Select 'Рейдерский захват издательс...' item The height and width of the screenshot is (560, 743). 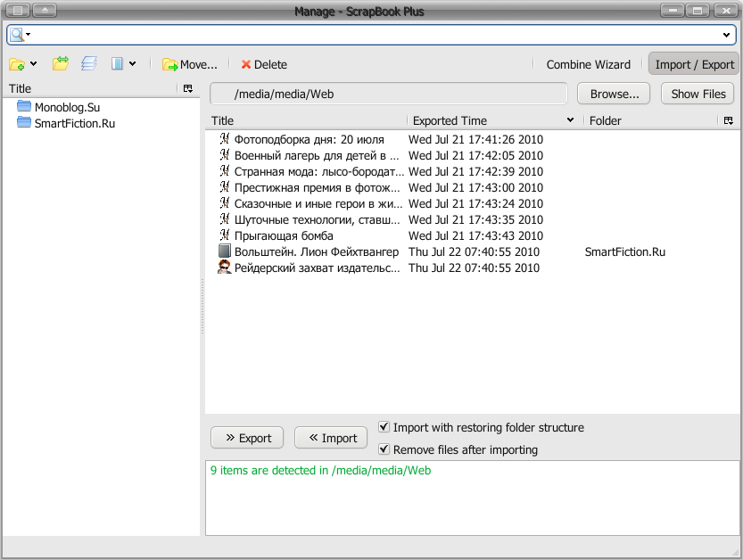click(317, 268)
